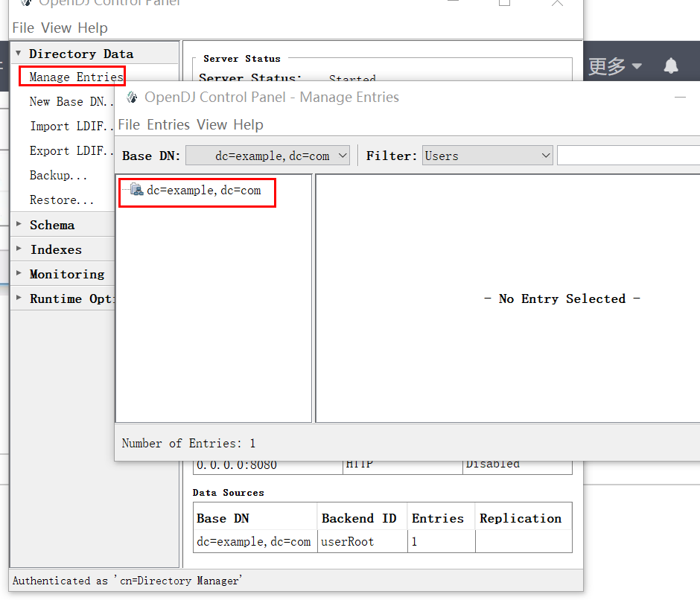Open the Filter Users combo box
700x600 pixels.
click(488, 156)
